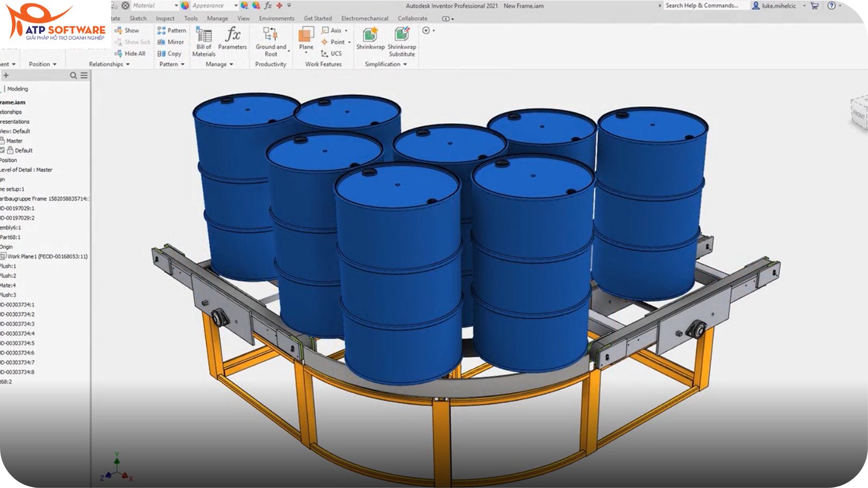Toggle Show for relationships
The height and width of the screenshot is (488, 868).
click(129, 30)
